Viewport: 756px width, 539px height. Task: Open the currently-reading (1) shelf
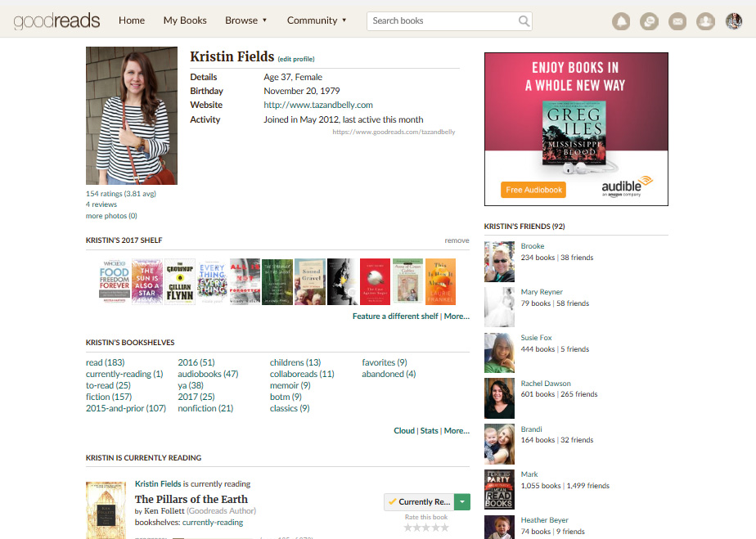click(x=124, y=374)
